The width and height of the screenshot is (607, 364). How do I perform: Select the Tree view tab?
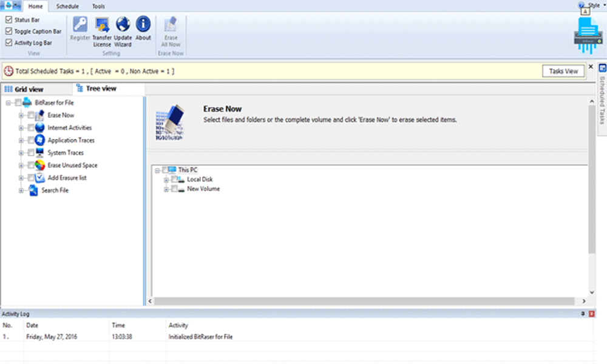click(109, 89)
